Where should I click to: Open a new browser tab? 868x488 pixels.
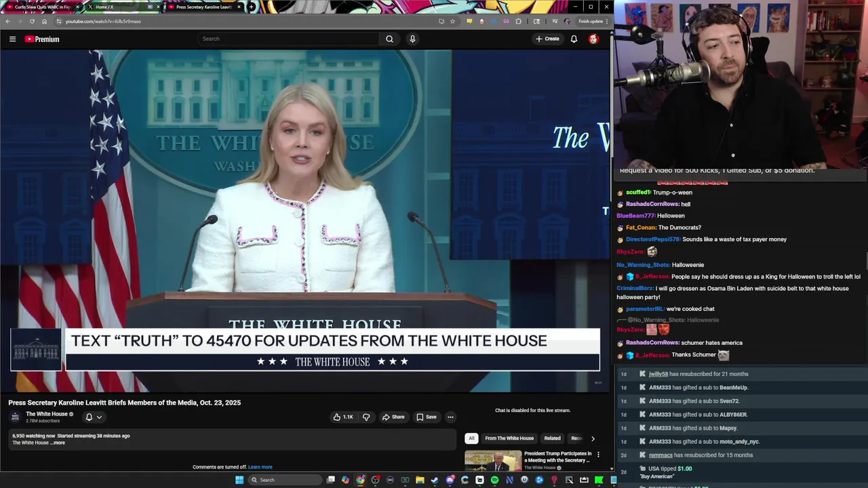pos(252,7)
